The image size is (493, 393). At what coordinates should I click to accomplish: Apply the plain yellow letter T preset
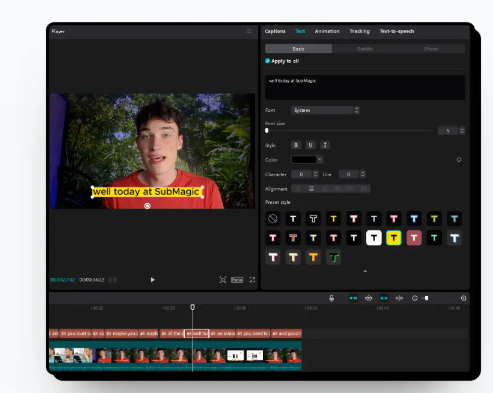click(333, 219)
